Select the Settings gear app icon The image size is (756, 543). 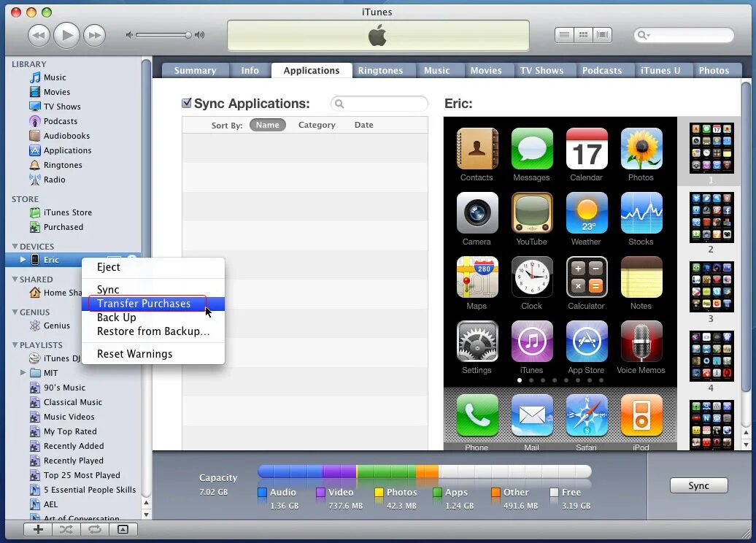click(x=477, y=341)
